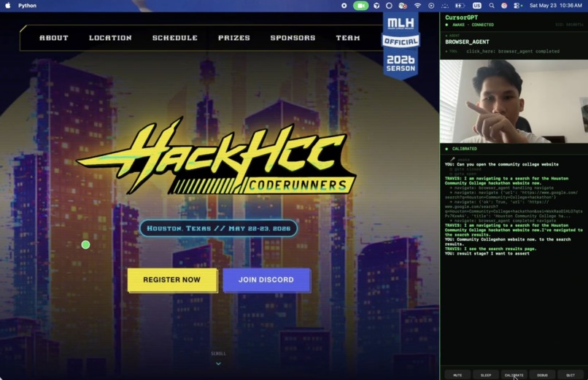Click the AWAKE · CONNECTED status line
Viewport: 588px width, 380px height.
[x=470, y=25]
